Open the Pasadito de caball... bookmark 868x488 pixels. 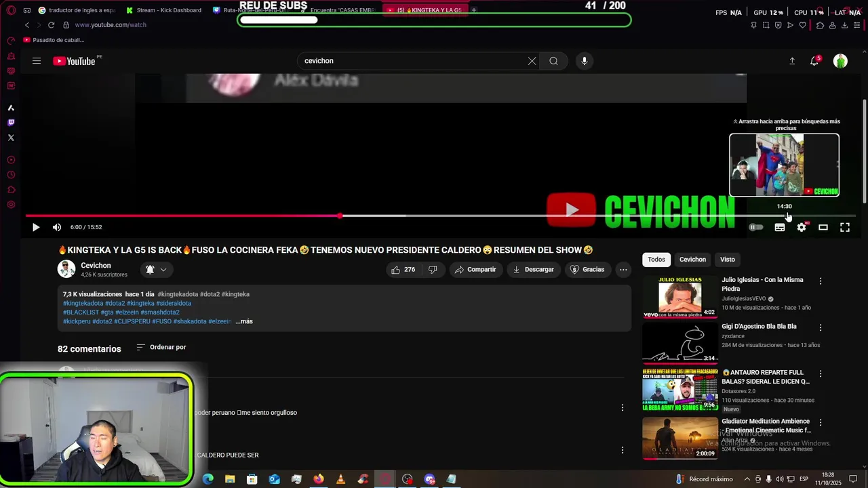click(x=54, y=40)
